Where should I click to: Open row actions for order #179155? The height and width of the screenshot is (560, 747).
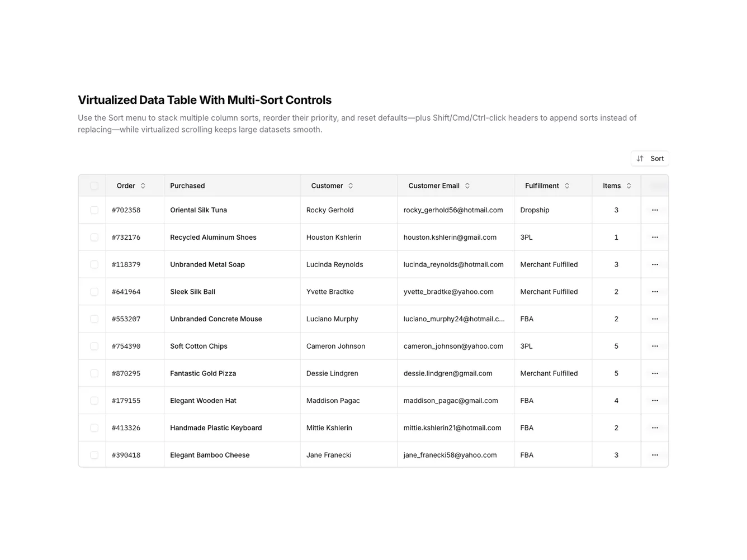[x=654, y=400]
